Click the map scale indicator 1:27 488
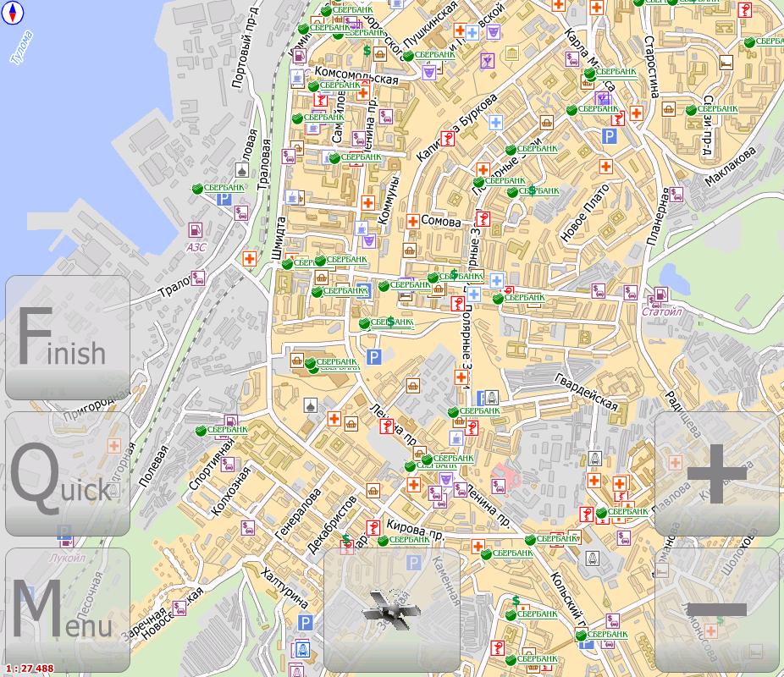Screen dimensions: 784x677 [29, 669]
